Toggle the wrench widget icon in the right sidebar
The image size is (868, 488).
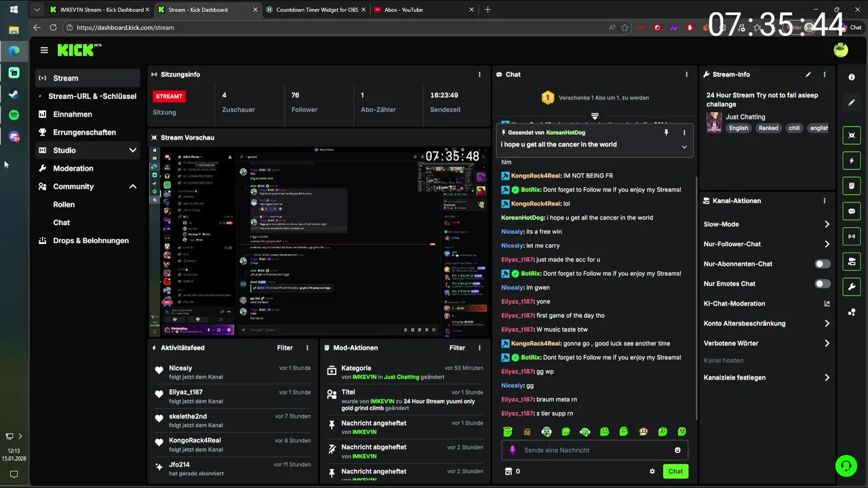(852, 287)
